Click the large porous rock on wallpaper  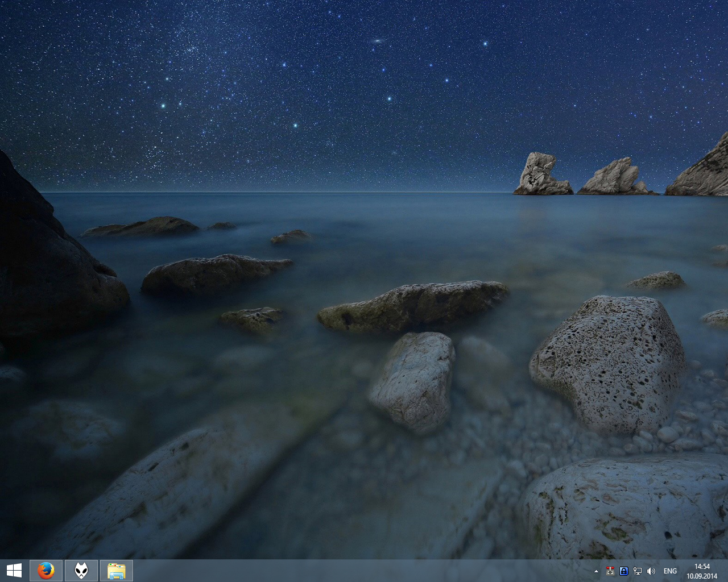[x=609, y=364]
